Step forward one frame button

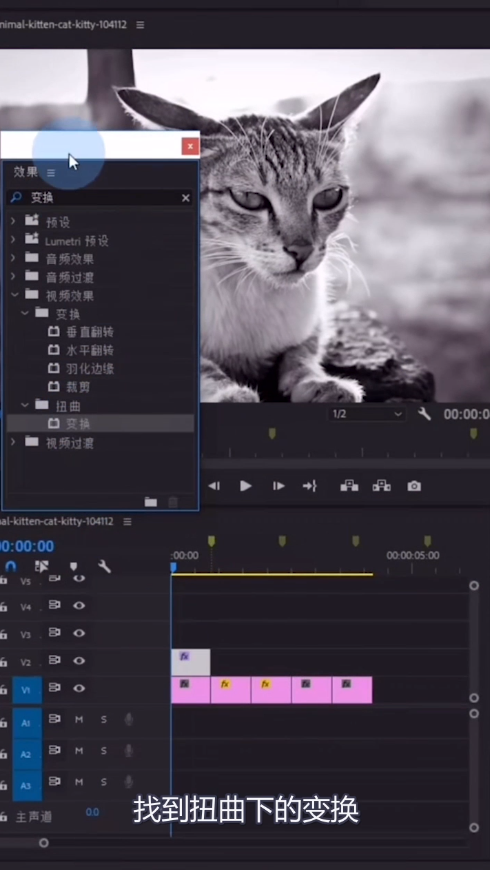click(278, 486)
